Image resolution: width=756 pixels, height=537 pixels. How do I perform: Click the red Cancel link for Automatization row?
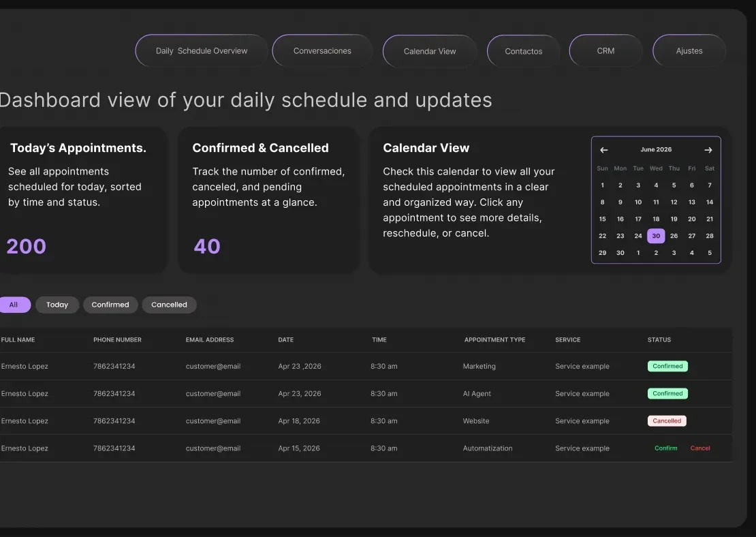pos(700,448)
